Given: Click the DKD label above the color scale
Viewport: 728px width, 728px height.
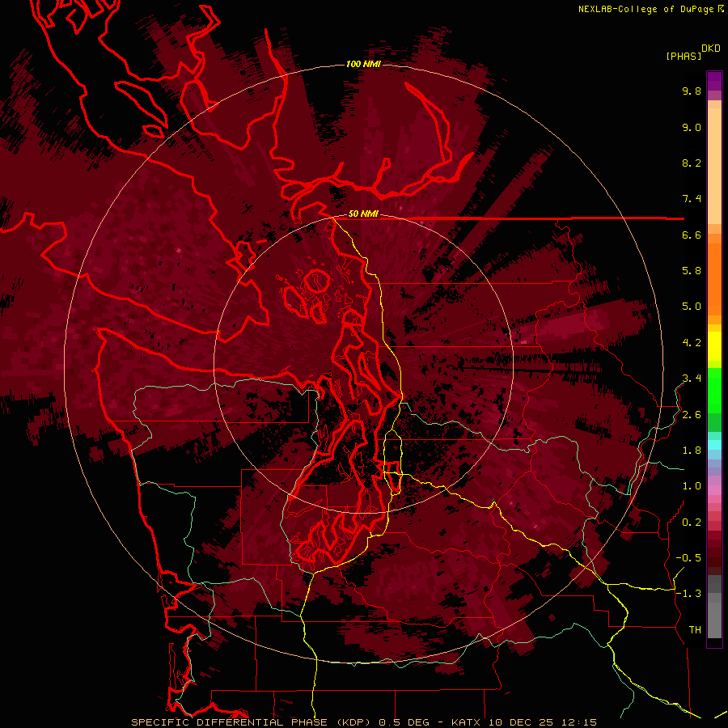Looking at the screenshot, I should (x=711, y=49).
